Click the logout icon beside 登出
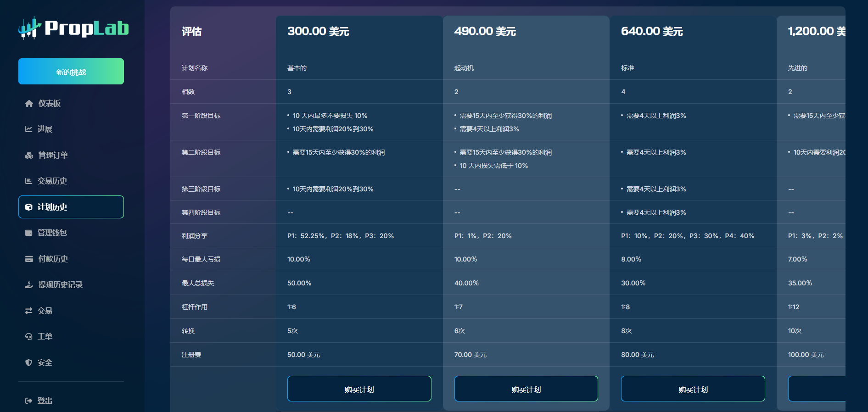Viewport: 868px width, 412px height. pyautogui.click(x=28, y=401)
